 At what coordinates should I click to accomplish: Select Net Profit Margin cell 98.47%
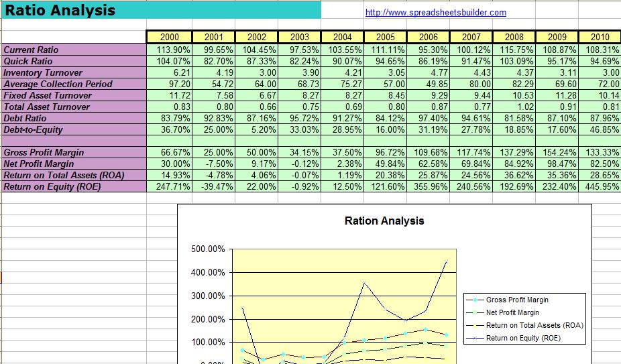coord(557,164)
